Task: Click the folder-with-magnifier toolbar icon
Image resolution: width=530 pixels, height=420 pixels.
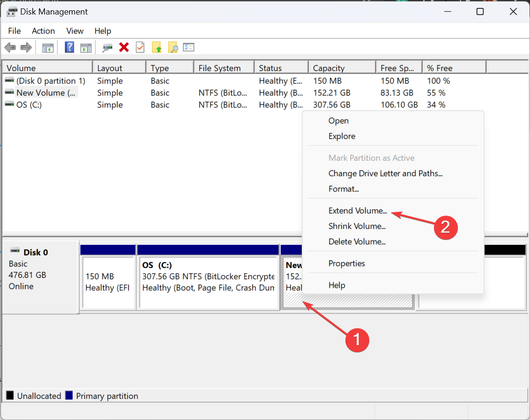Action: click(x=173, y=47)
